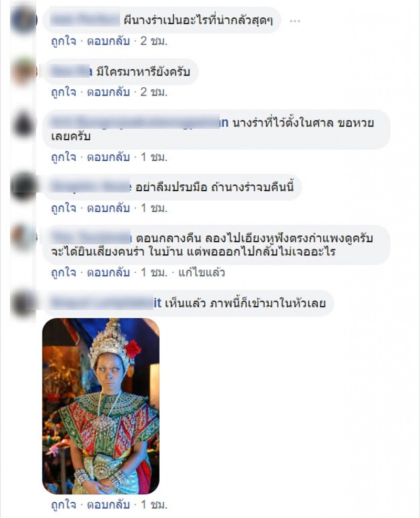
Task: Open the three-dots options on first comment
Action: (x=295, y=21)
